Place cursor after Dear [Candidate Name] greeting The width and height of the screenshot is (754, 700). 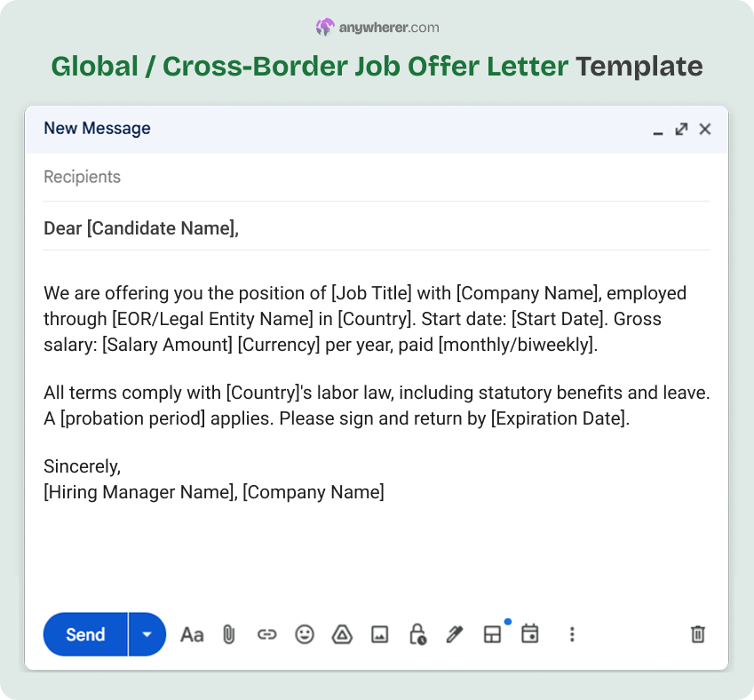click(x=240, y=228)
